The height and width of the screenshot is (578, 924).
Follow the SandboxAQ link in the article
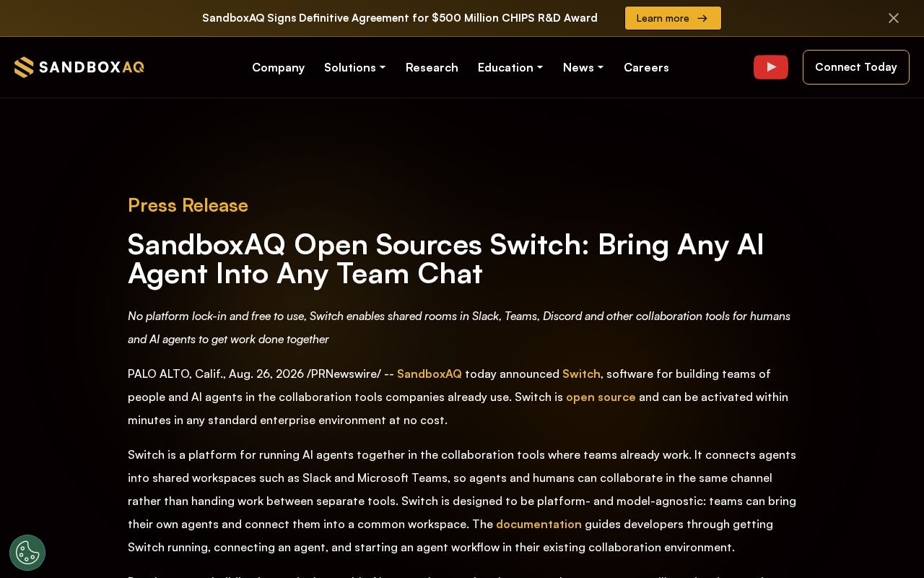pyautogui.click(x=430, y=374)
